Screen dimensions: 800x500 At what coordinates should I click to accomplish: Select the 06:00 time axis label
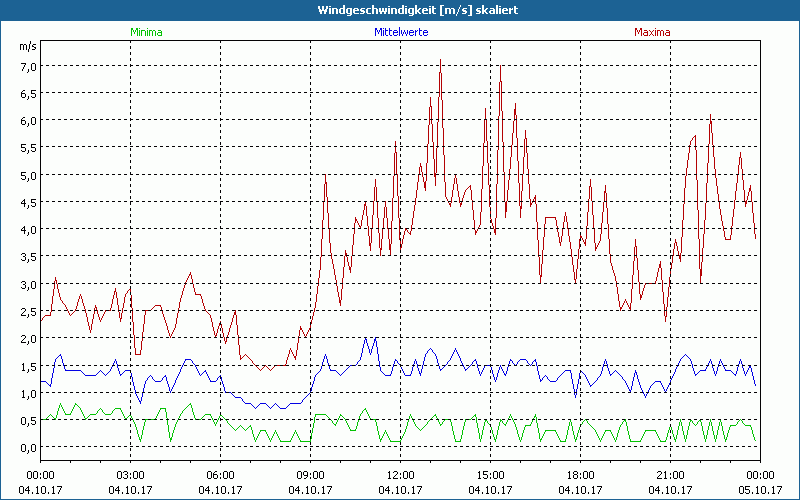click(221, 475)
